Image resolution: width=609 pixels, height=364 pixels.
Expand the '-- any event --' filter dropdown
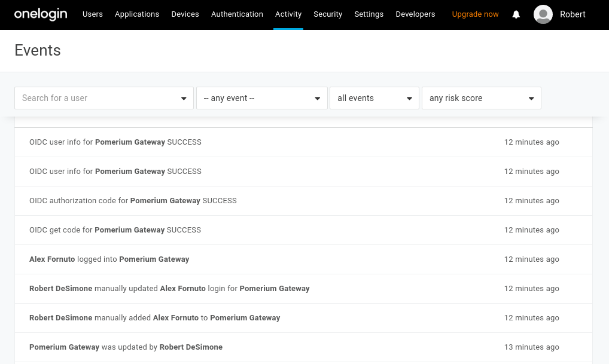click(x=261, y=97)
